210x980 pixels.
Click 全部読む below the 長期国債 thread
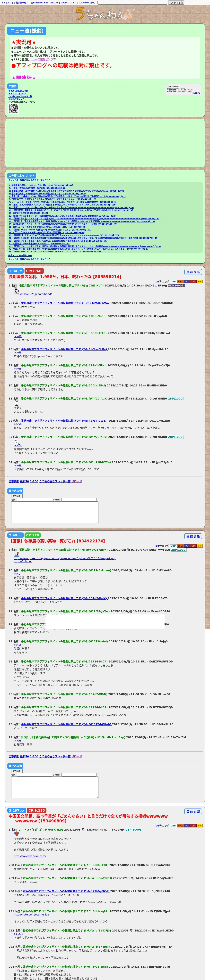click(x=13, y=481)
